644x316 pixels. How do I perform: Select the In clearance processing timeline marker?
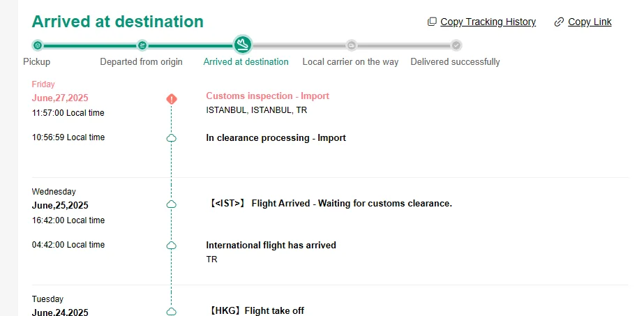pos(172,138)
